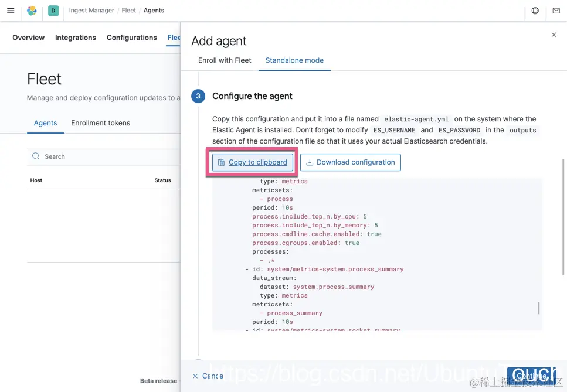Click the Elastic logo icon
567x392 pixels.
click(32, 11)
